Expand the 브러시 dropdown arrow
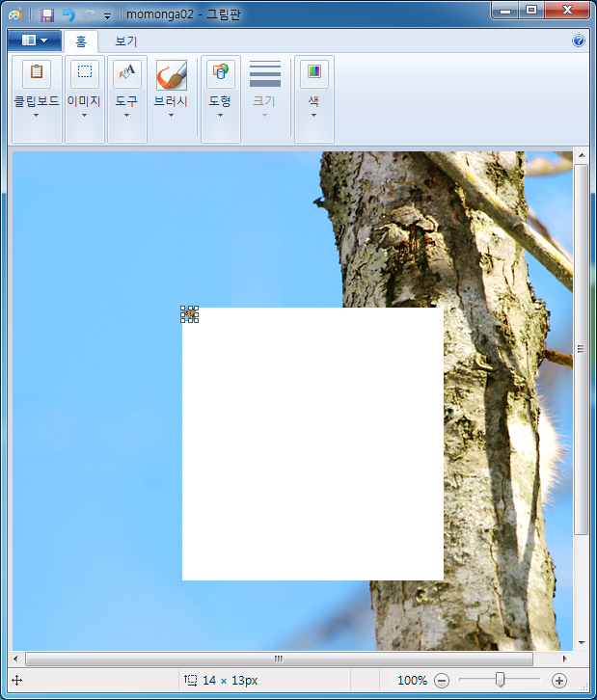 click(171, 115)
